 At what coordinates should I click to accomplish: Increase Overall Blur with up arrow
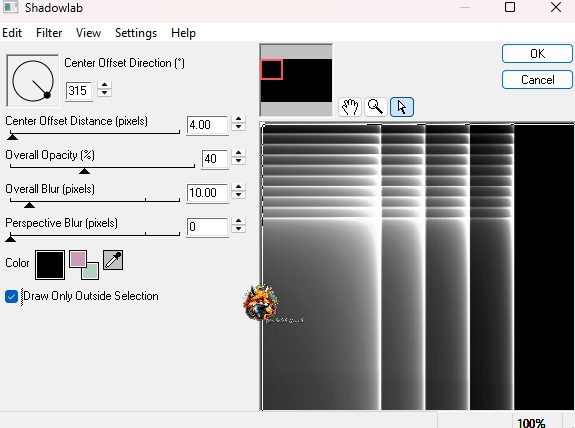(x=238, y=187)
